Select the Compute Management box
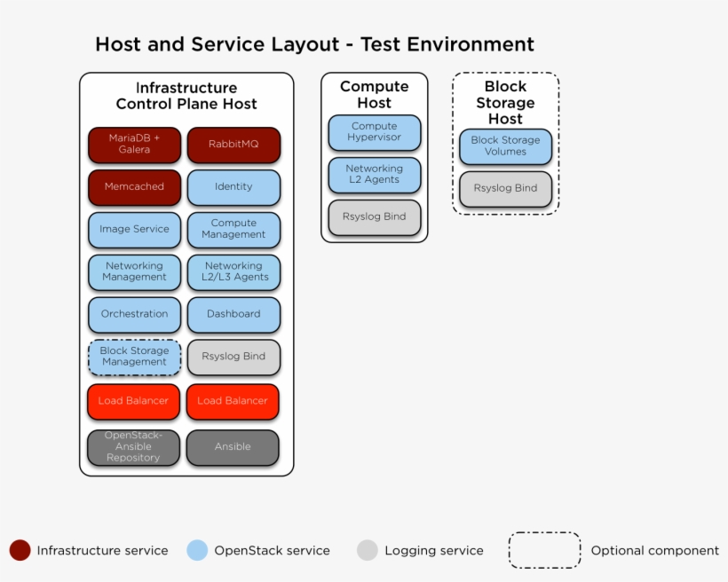This screenshot has height=582, width=728. click(233, 229)
